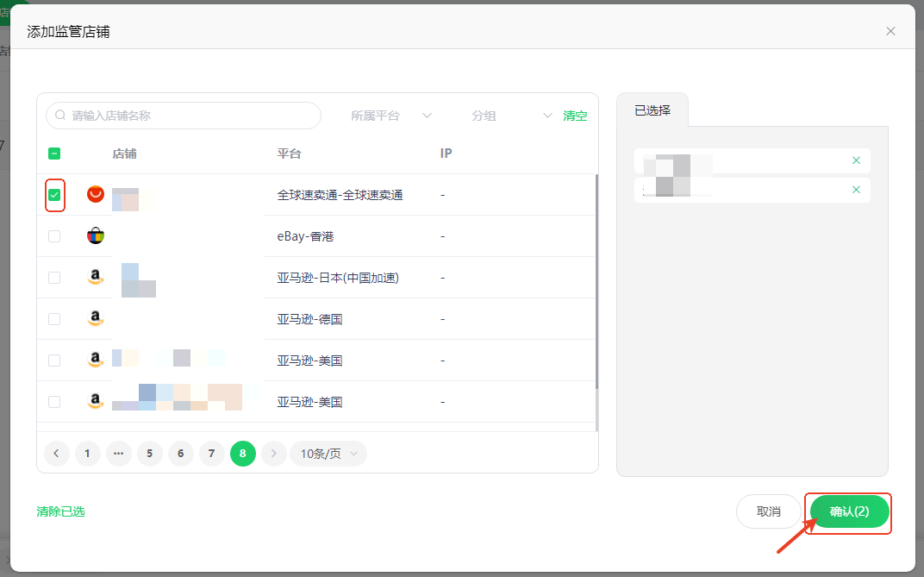The height and width of the screenshot is (577, 924).
Task: Open the 所属平台 dropdown
Action: pyautogui.click(x=391, y=116)
